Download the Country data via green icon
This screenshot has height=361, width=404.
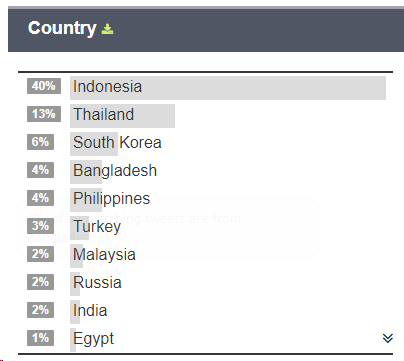click(x=107, y=29)
